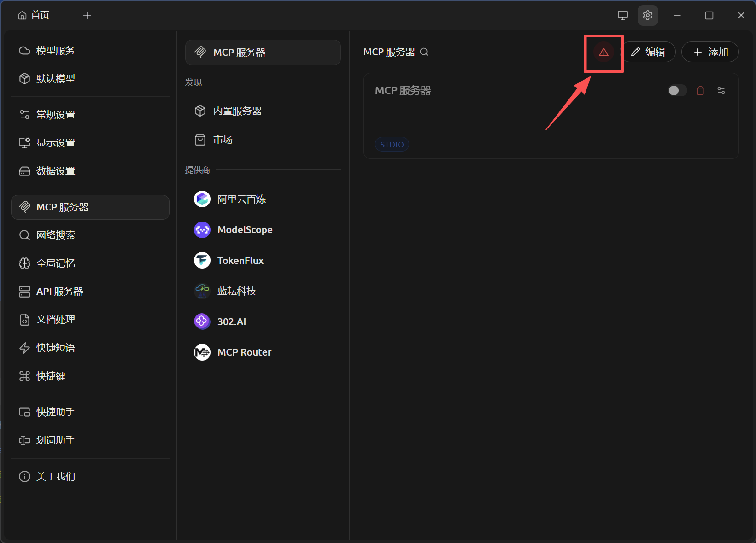Delete the server with the red trash icon

701,91
